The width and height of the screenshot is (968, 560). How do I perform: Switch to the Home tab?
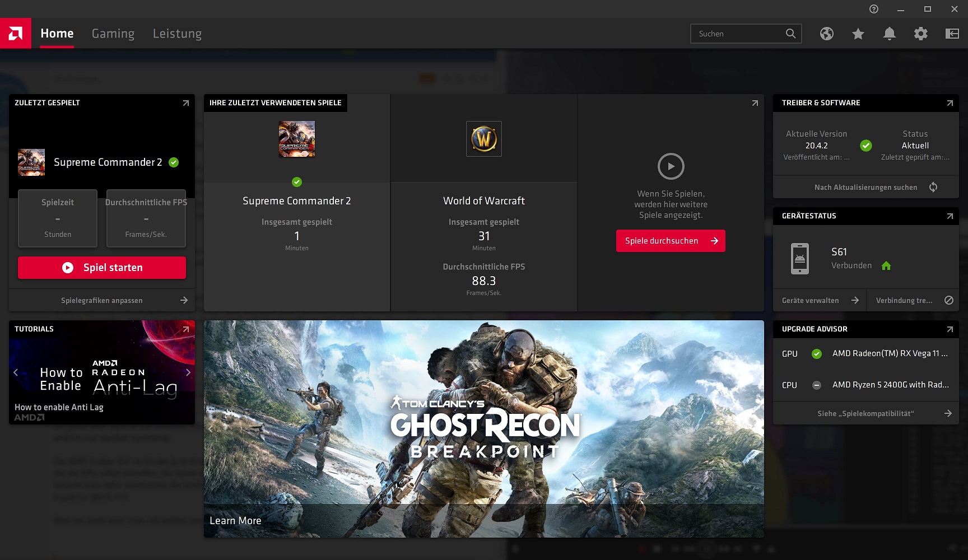tap(57, 34)
